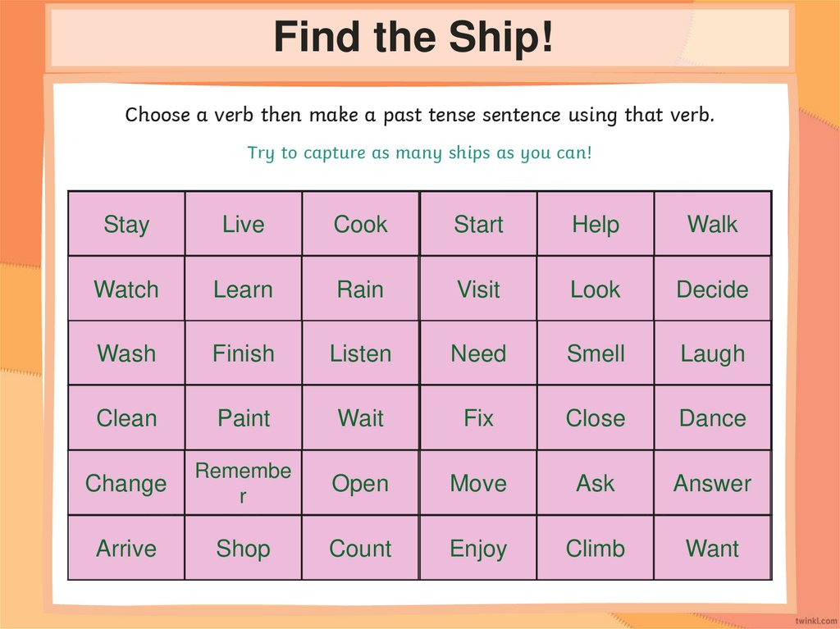The width and height of the screenshot is (840, 629).
Task: Click the 'Fix' verb square
Action: (478, 418)
